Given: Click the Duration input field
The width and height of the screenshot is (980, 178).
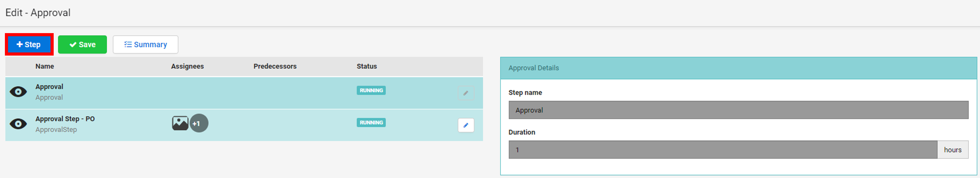Looking at the screenshot, I should (723, 150).
